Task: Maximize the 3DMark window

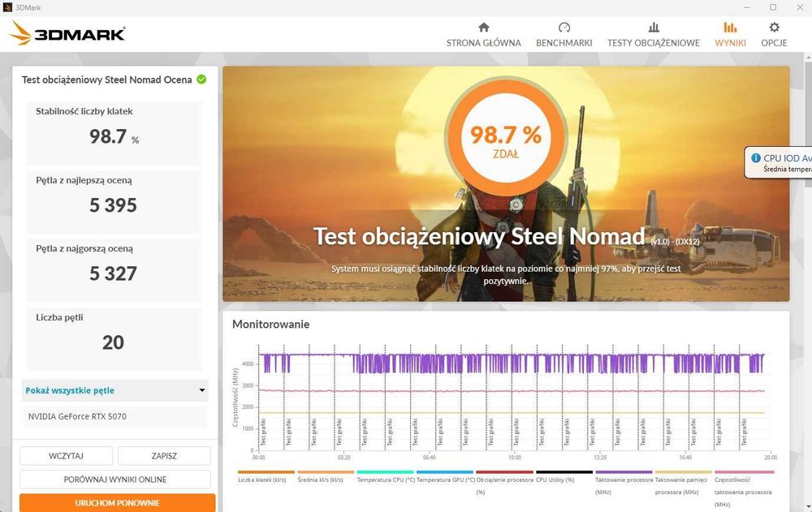Action: 773,7
